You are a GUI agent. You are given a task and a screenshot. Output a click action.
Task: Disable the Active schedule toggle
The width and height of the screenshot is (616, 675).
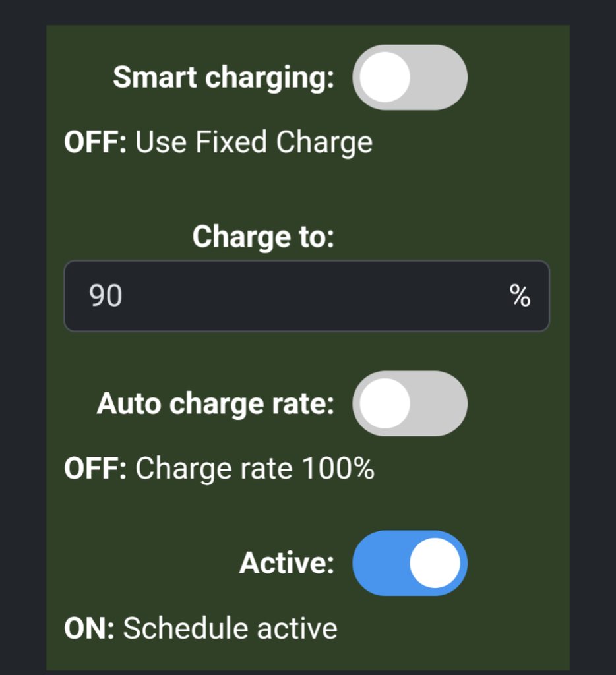click(x=410, y=563)
